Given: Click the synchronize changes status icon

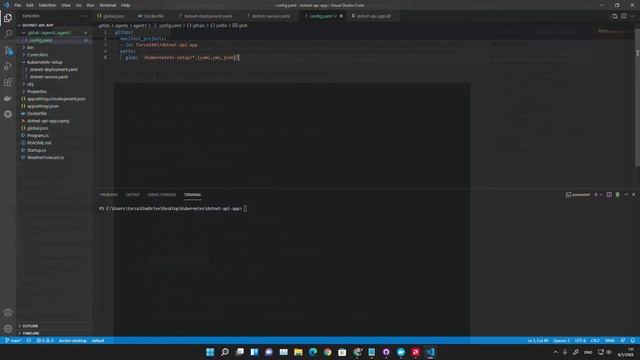Looking at the screenshot, I should point(29,340).
